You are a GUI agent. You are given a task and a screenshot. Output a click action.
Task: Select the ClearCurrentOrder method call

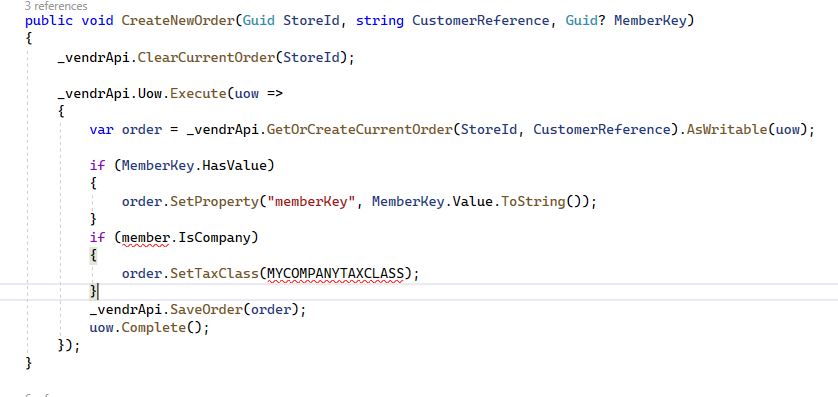(206, 57)
